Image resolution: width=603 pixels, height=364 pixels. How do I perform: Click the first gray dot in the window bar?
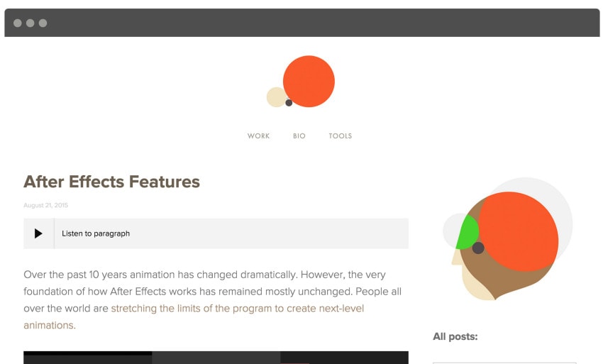click(x=18, y=23)
